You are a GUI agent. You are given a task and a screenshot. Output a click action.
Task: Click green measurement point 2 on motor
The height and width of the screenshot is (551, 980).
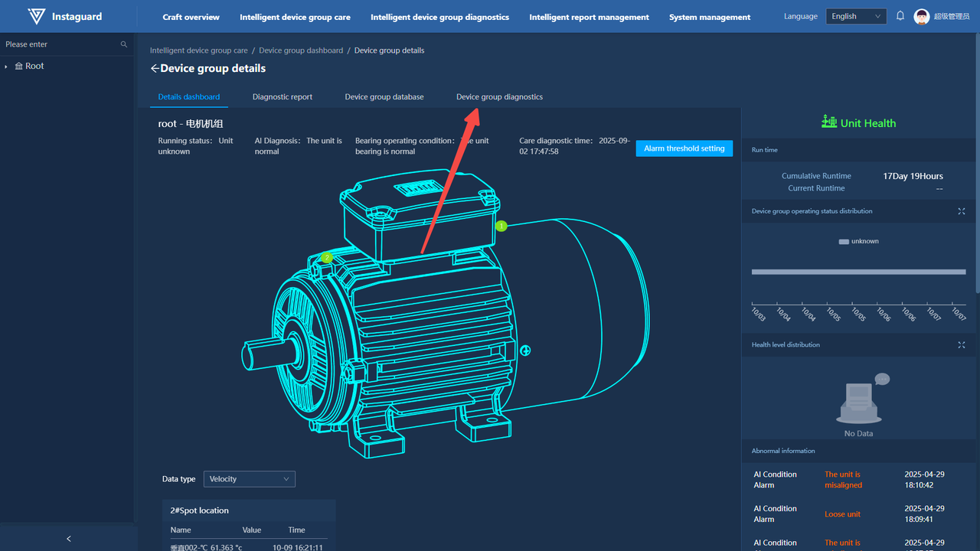(x=327, y=258)
